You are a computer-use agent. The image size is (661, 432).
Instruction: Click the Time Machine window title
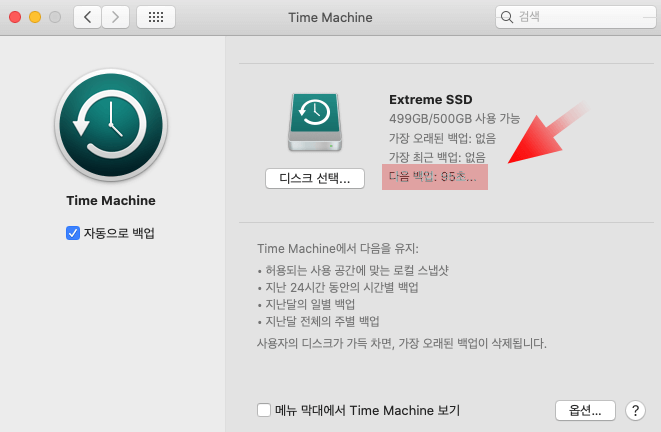[330, 17]
